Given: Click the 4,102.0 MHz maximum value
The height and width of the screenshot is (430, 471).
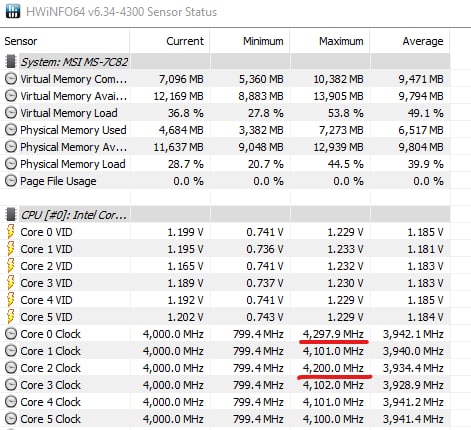Looking at the screenshot, I should tap(333, 385).
